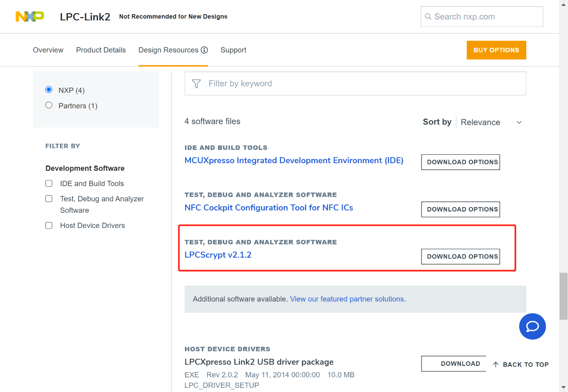This screenshot has width=568, height=392.
Task: Click the Filter by keyword field
Action: coord(355,83)
